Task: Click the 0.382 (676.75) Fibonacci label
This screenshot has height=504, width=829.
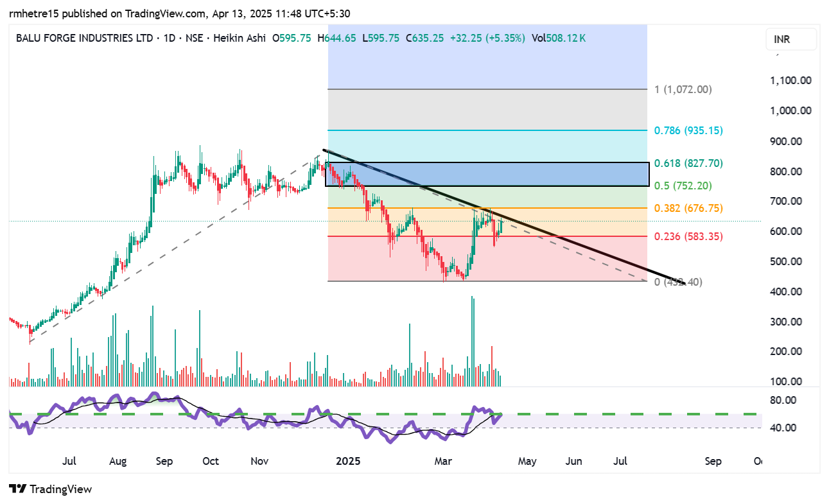Action: (688, 208)
